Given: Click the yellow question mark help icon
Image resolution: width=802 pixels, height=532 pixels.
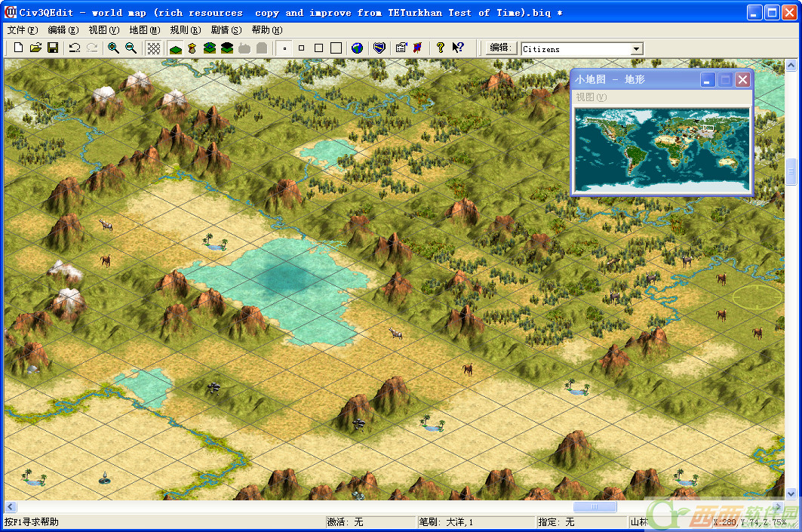Looking at the screenshot, I should [441, 48].
